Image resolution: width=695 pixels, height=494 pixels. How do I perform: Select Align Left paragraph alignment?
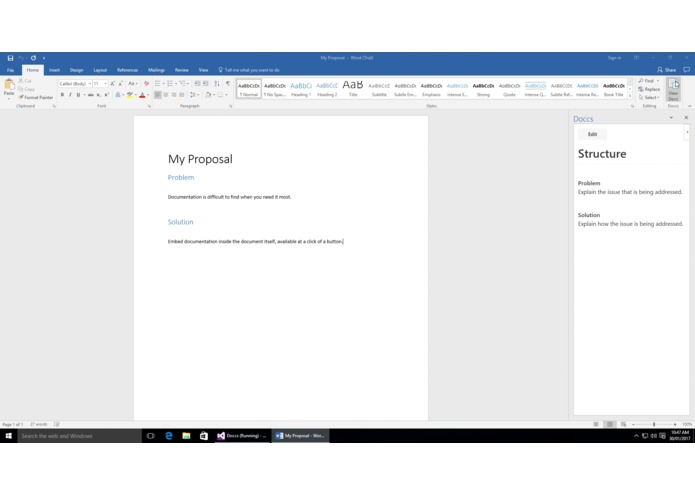pos(158,95)
